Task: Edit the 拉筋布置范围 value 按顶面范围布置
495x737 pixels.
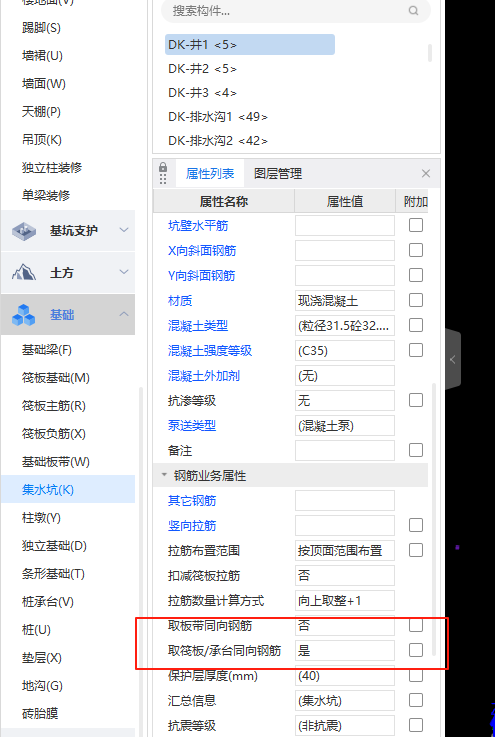Action: point(345,550)
